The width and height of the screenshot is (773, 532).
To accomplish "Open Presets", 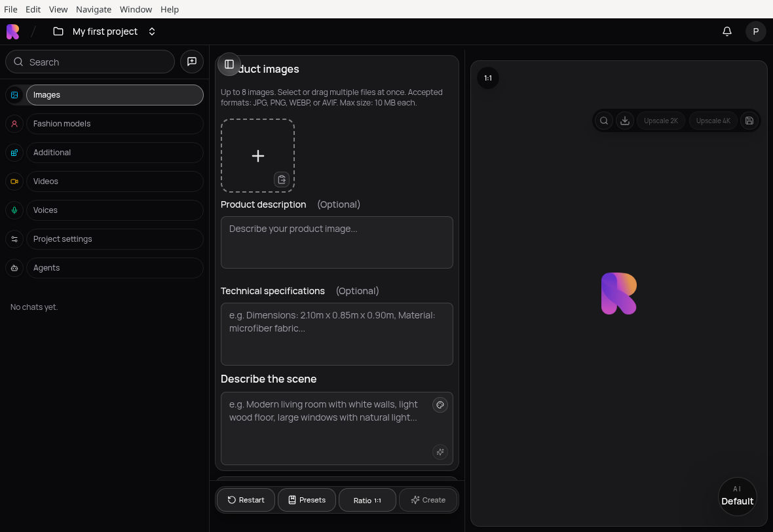I will click(x=307, y=500).
